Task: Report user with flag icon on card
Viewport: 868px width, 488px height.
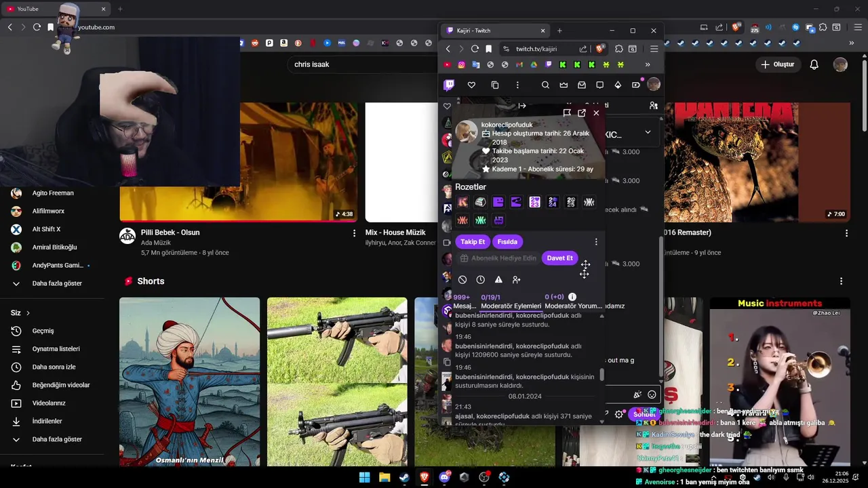Action: click(567, 113)
